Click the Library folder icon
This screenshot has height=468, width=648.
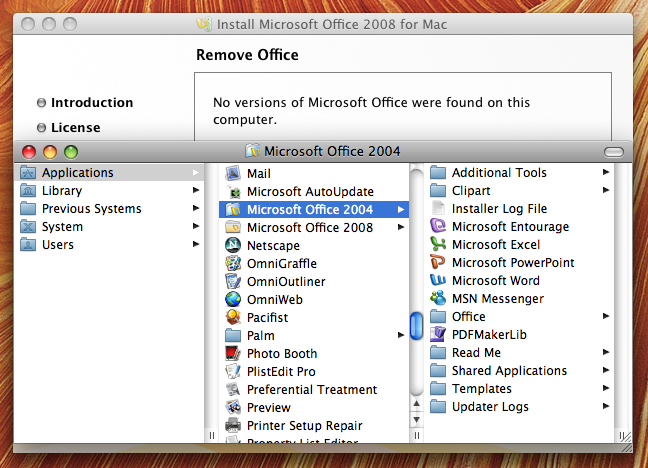(x=28, y=190)
